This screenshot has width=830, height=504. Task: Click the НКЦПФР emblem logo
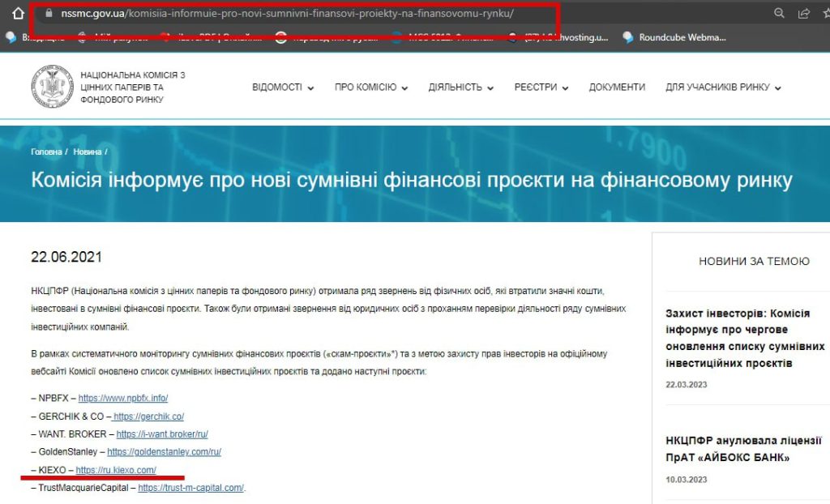pos(52,88)
